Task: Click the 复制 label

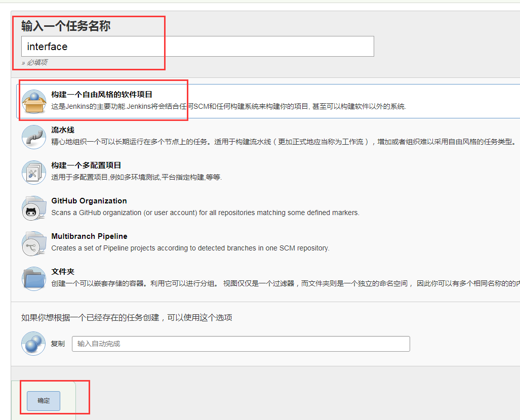Action: click(x=58, y=344)
